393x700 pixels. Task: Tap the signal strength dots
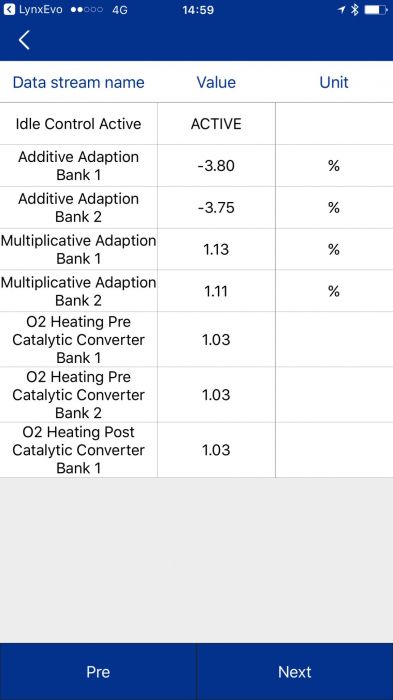(87, 9)
